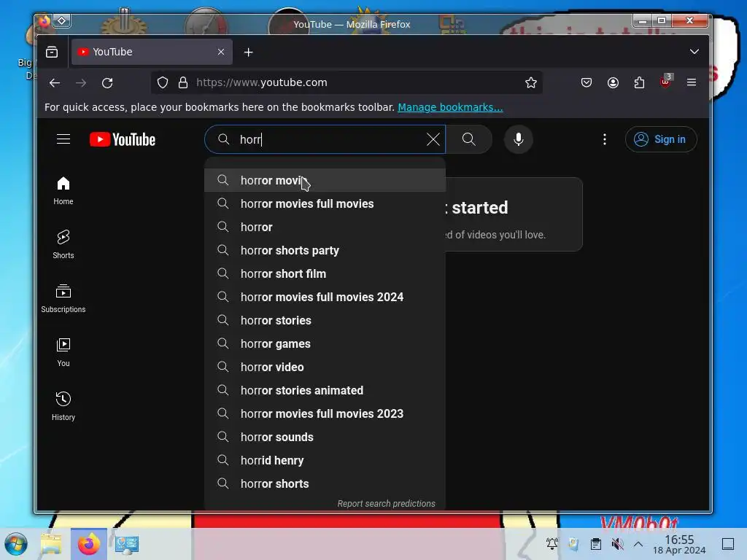The image size is (747, 560).
Task: Start voice search with microphone icon
Action: (519, 139)
